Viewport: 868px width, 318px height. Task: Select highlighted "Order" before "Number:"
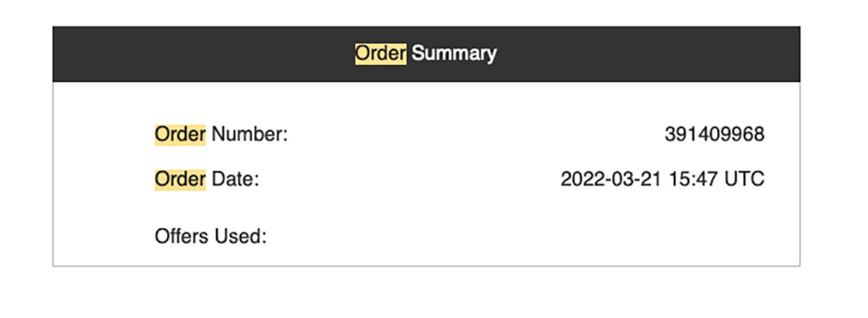coord(180,134)
